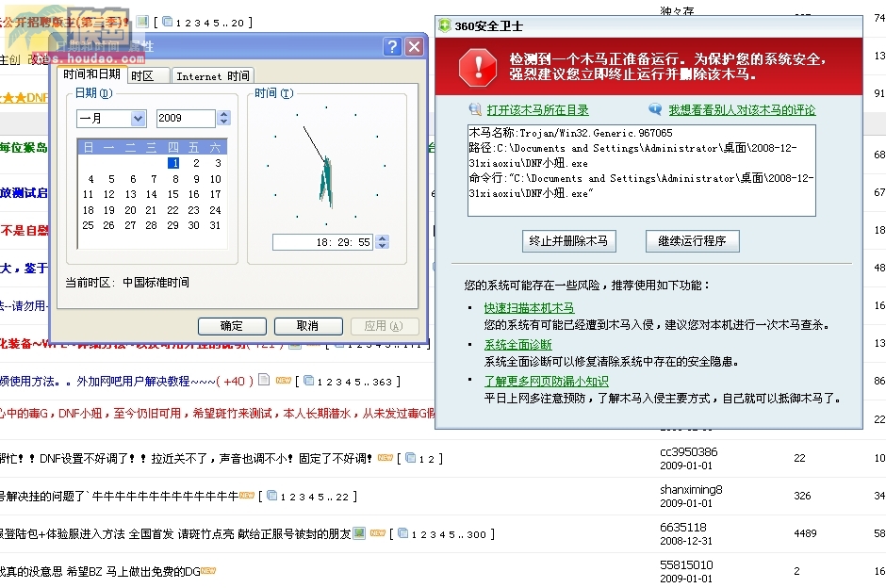Click the attachment icon on the 网吧用户解决教程 thread

pyautogui.click(x=264, y=380)
